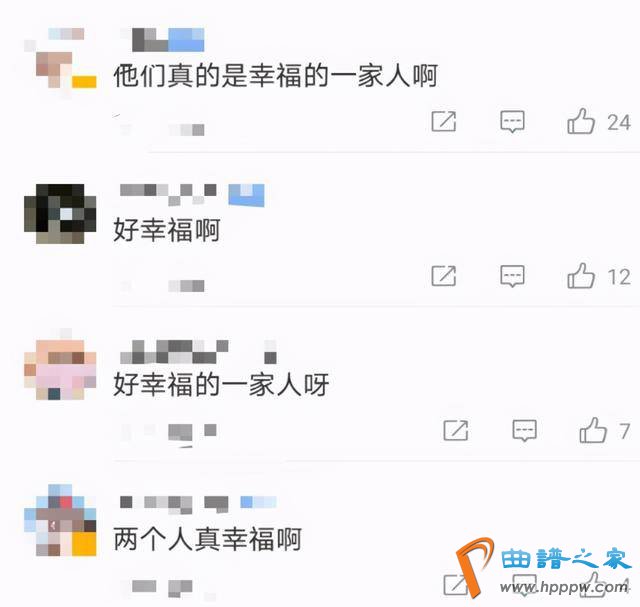This screenshot has height=607, width=640.
Task: Like the comment with 24 likes
Action: pyautogui.click(x=581, y=121)
